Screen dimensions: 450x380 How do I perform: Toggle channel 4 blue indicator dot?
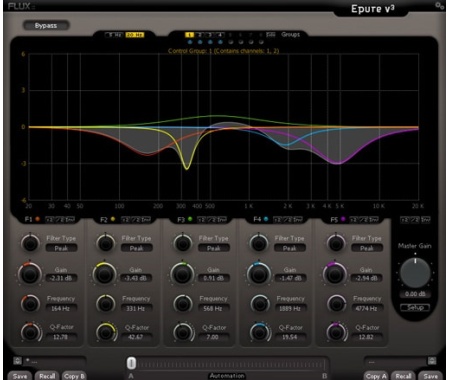(220, 42)
